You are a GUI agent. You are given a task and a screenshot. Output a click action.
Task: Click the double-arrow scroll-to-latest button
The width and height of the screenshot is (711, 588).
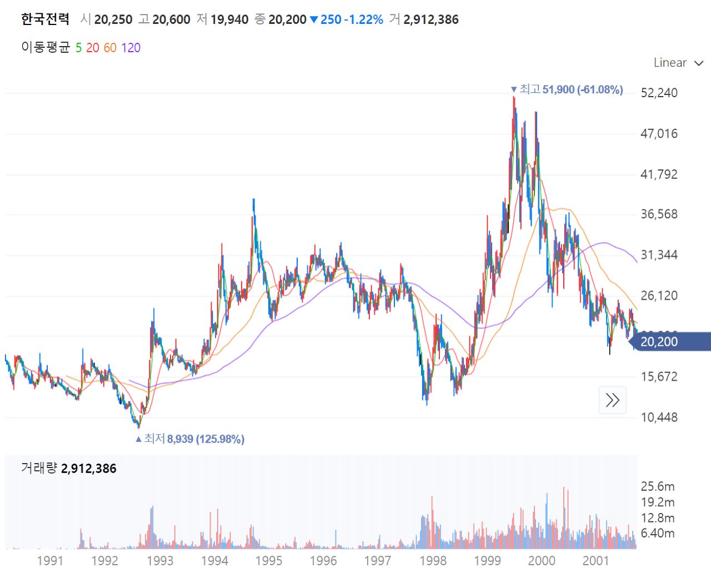tap(613, 400)
